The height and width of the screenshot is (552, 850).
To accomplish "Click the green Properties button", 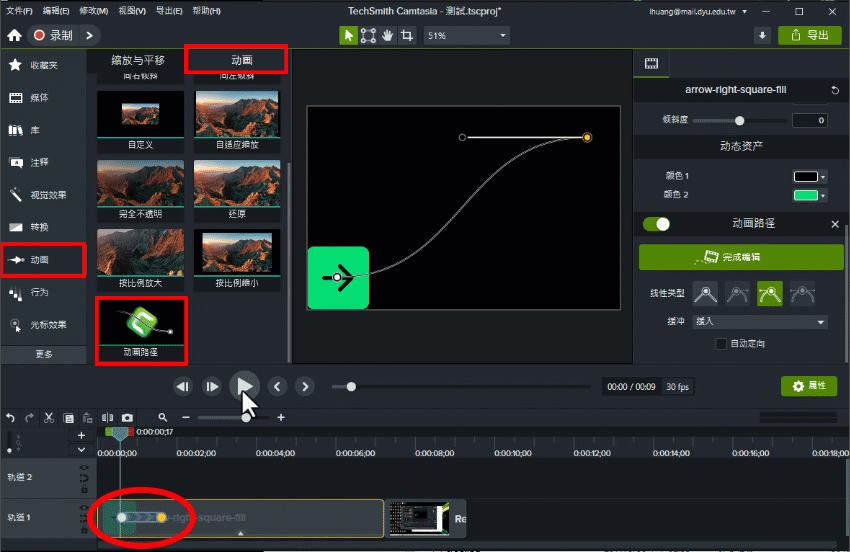I will [x=809, y=386].
